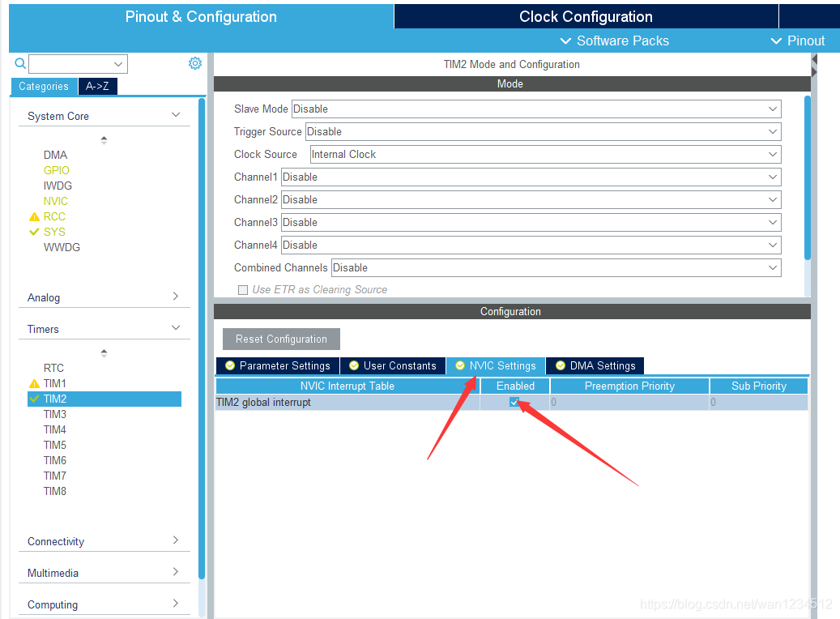Click the panel collapse arrow at top right
This screenshot has height=619, width=840.
point(814,60)
